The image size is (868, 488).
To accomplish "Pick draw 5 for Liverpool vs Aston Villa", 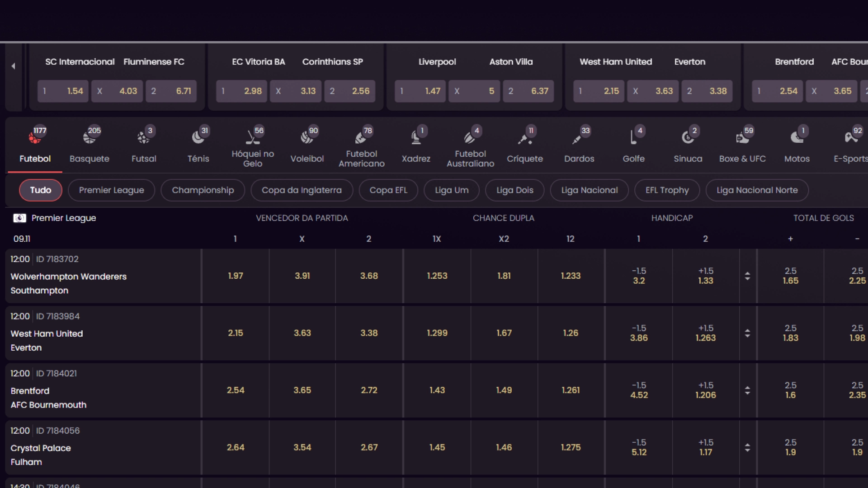I will [474, 91].
